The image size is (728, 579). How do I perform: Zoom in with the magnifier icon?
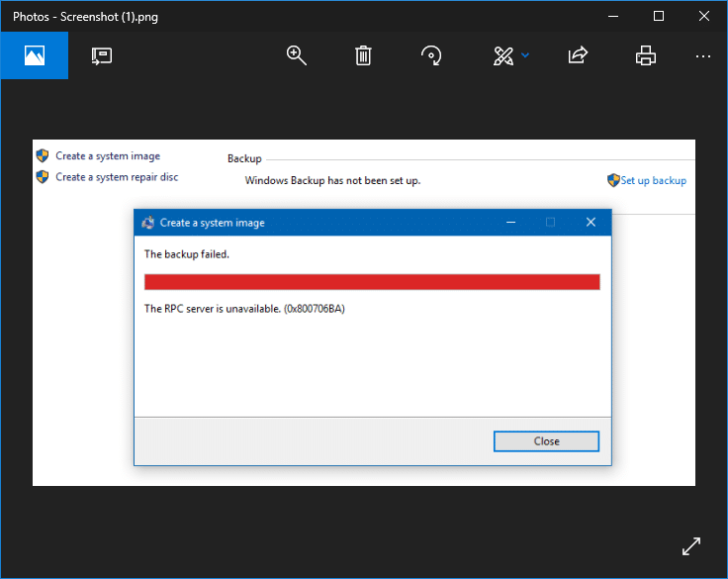coord(296,55)
